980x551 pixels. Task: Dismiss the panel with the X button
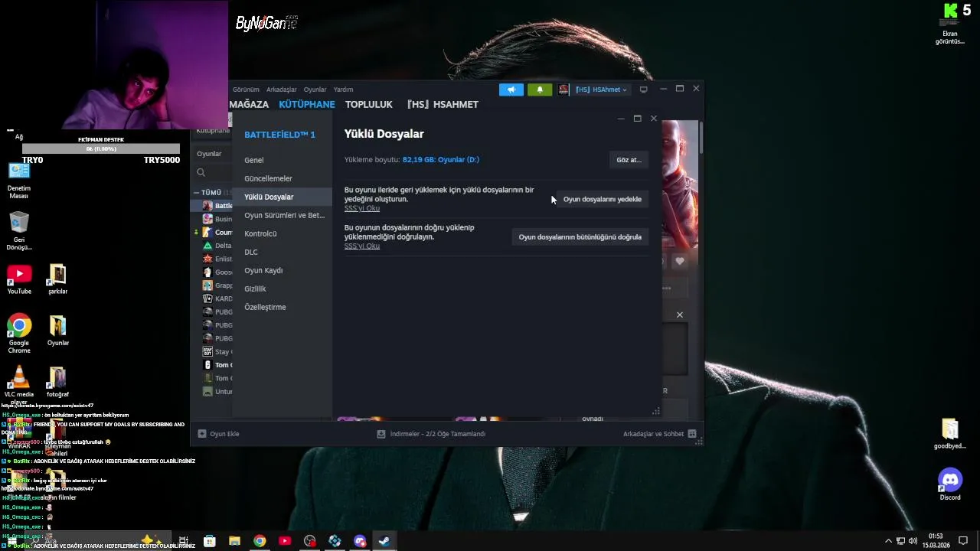679,315
